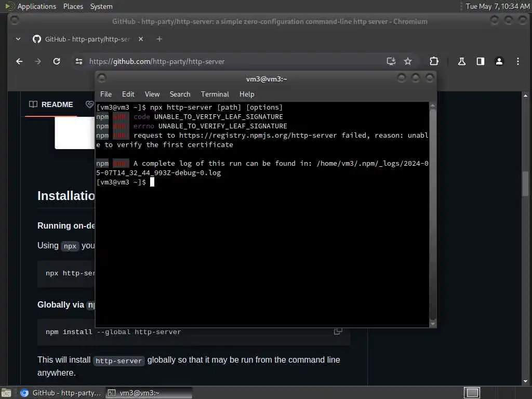Close the GitHub http-server tab
The width and height of the screenshot is (532, 399).
[x=141, y=39]
